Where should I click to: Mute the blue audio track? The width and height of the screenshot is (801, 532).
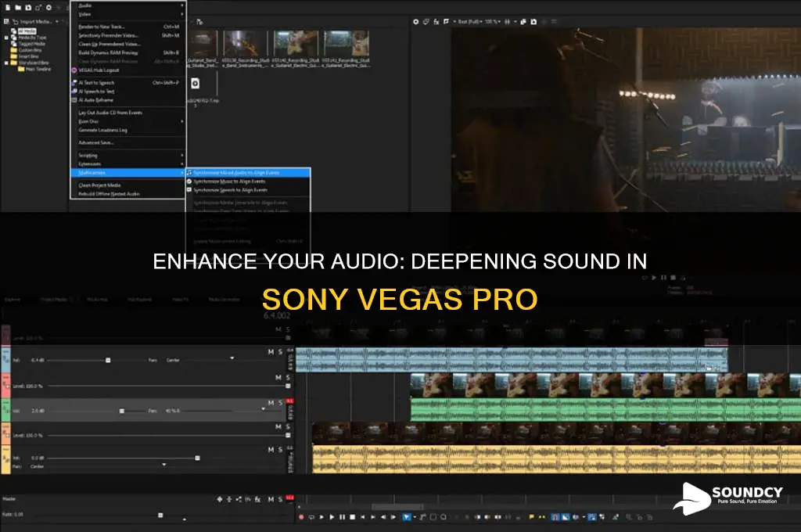pyautogui.click(x=271, y=352)
